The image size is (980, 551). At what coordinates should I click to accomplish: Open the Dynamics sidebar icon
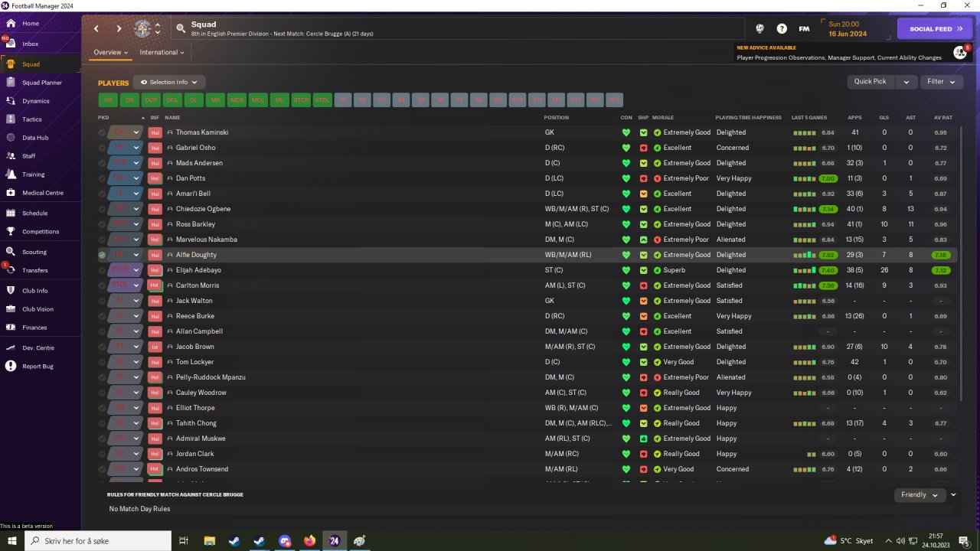pos(11,101)
